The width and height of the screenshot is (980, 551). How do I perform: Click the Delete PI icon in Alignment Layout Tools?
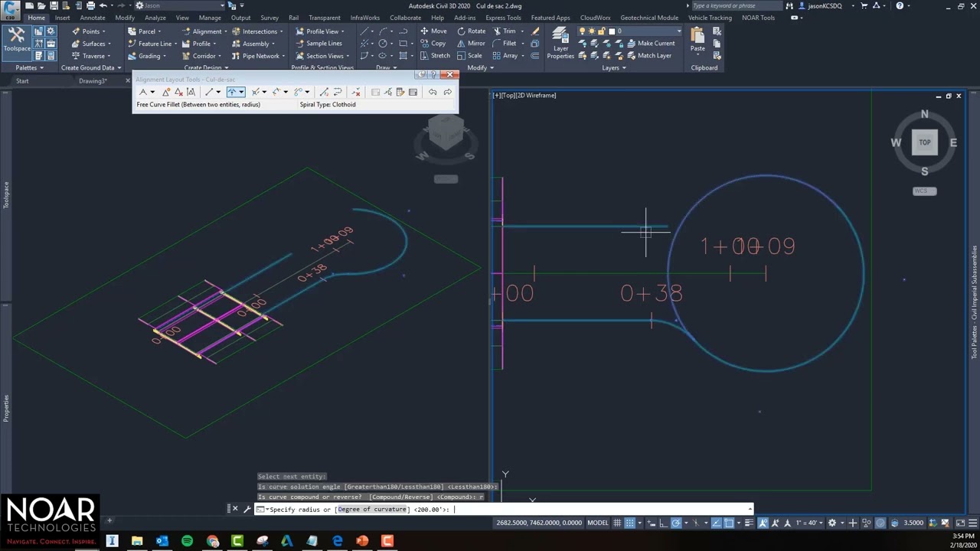[x=178, y=92]
